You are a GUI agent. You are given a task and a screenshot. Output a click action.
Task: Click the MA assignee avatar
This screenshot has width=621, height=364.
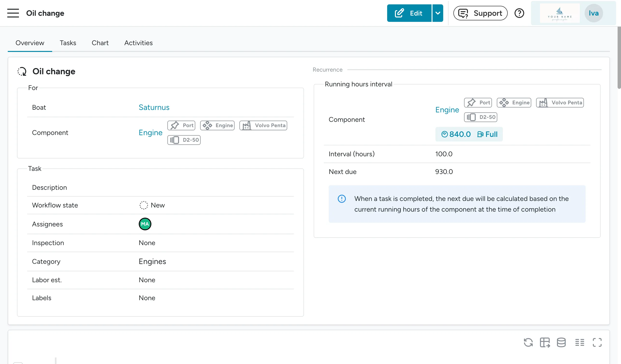tap(145, 224)
